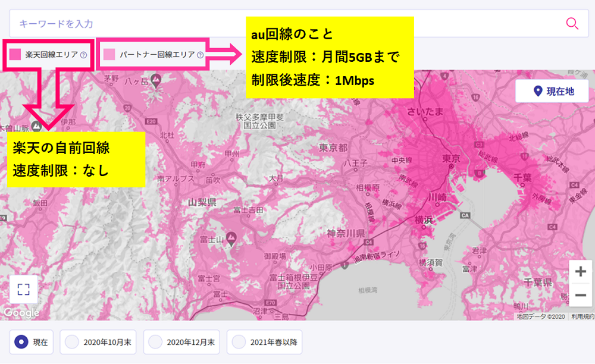Click the 川崎 city label
This screenshot has width=595, height=364.
[437, 197]
